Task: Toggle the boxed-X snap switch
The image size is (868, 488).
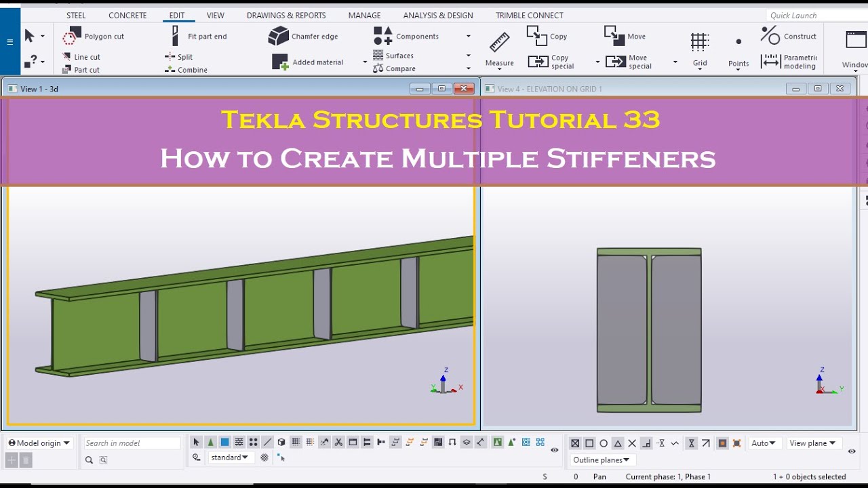Action: click(575, 443)
